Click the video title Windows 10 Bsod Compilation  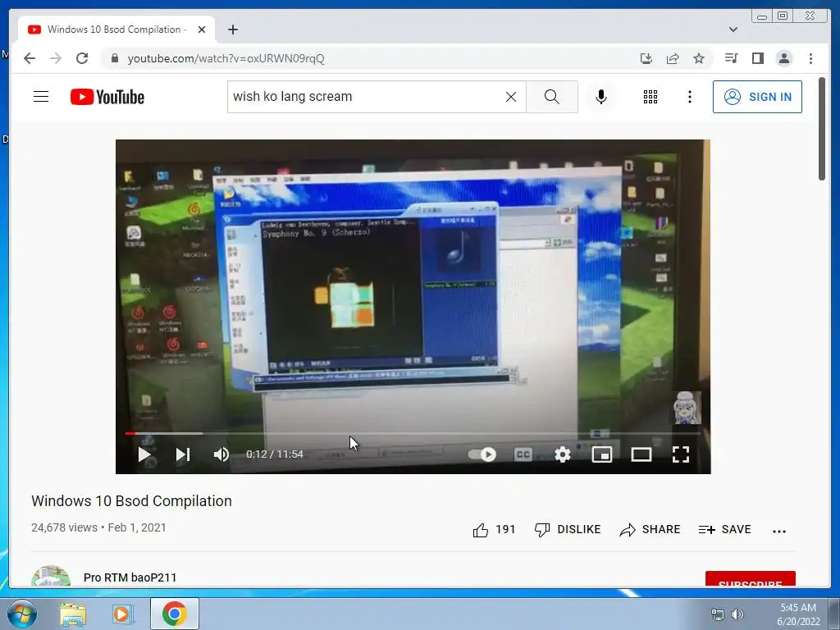coord(132,501)
